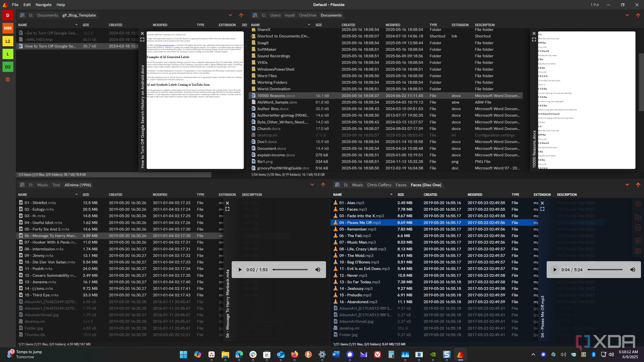Mute Pisses Me Off audio player
Viewport: 644px width, 362px height.
click(633, 270)
